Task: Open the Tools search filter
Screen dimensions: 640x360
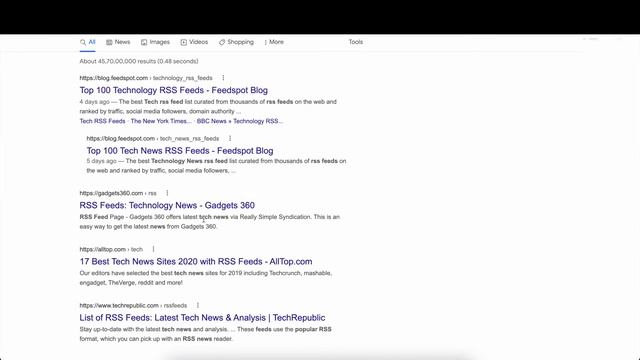Action: click(356, 42)
